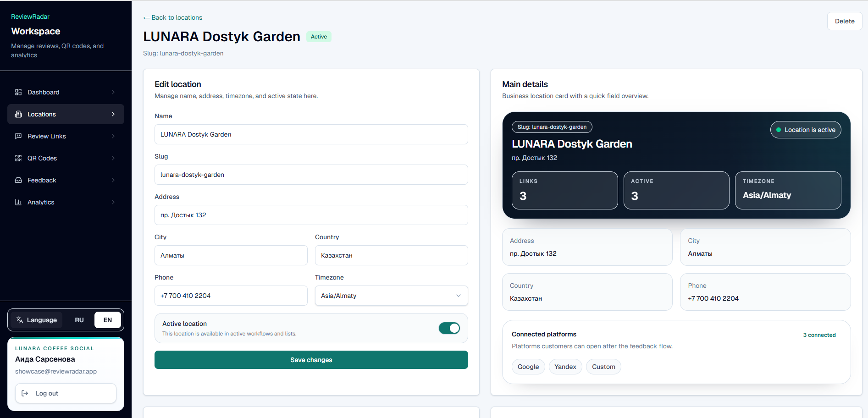The width and height of the screenshot is (868, 418).
Task: Click the Locations building icon
Action: 18,114
